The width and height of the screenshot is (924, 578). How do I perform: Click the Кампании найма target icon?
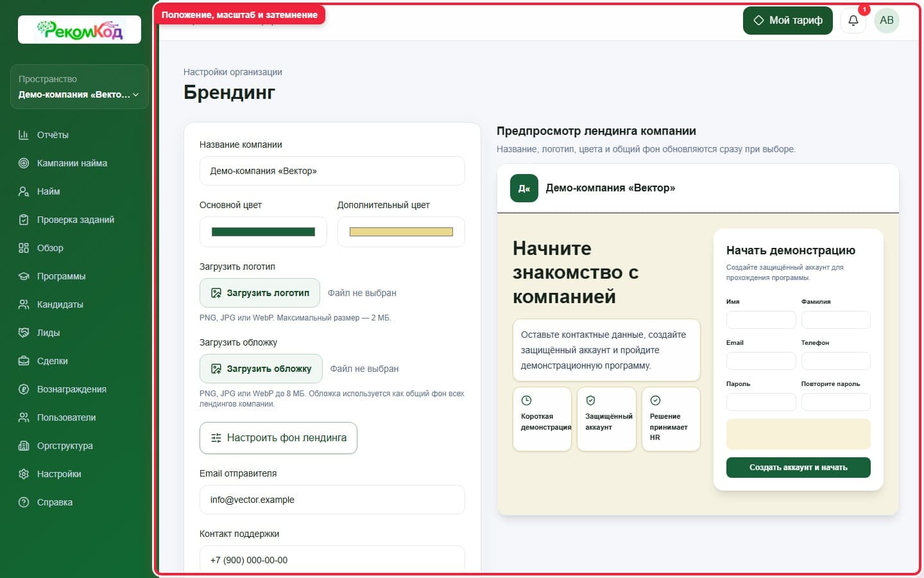point(24,163)
